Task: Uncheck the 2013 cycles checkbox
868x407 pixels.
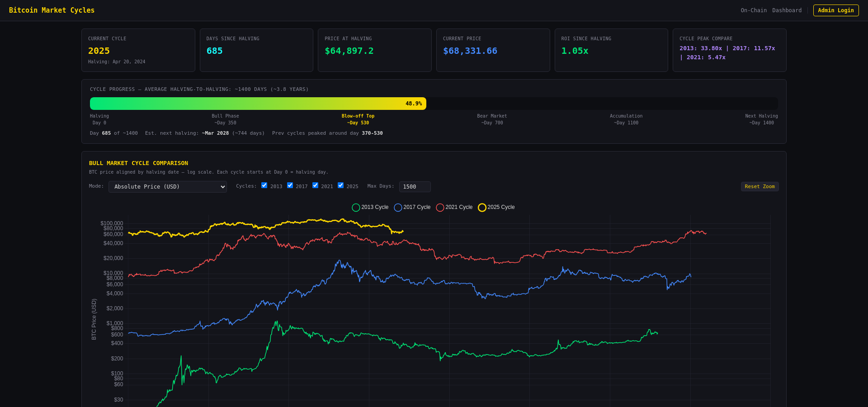Action: click(264, 185)
